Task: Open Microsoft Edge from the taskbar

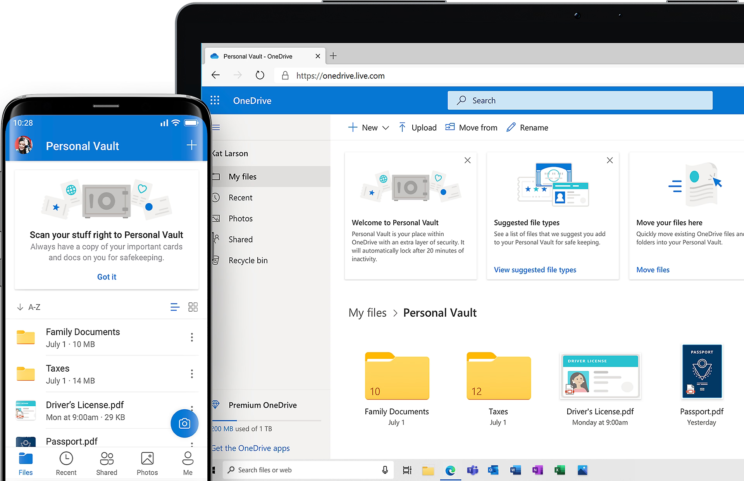Action: [x=450, y=470]
